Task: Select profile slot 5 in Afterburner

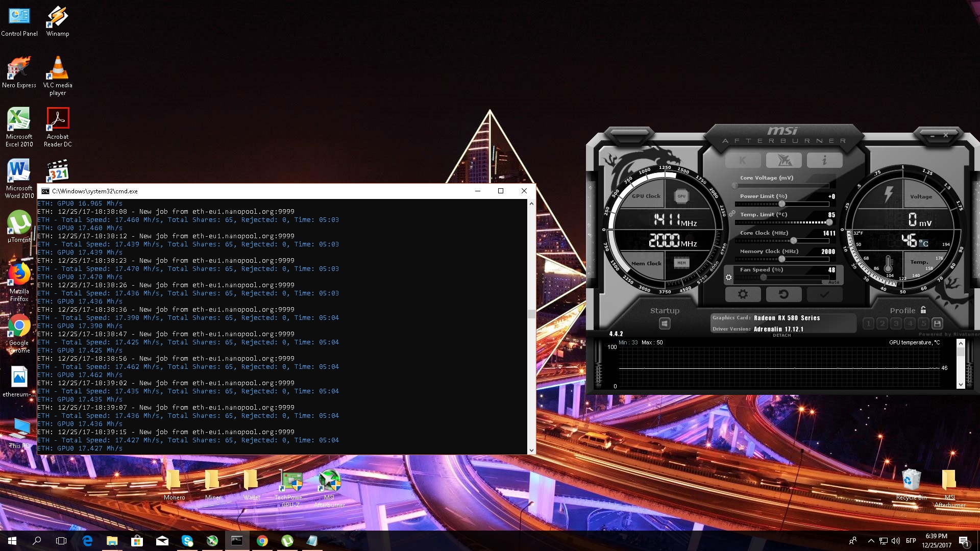Action: click(923, 323)
